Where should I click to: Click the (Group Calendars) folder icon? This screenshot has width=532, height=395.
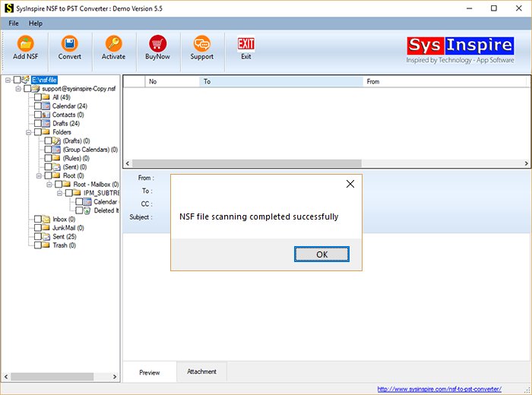coord(56,150)
